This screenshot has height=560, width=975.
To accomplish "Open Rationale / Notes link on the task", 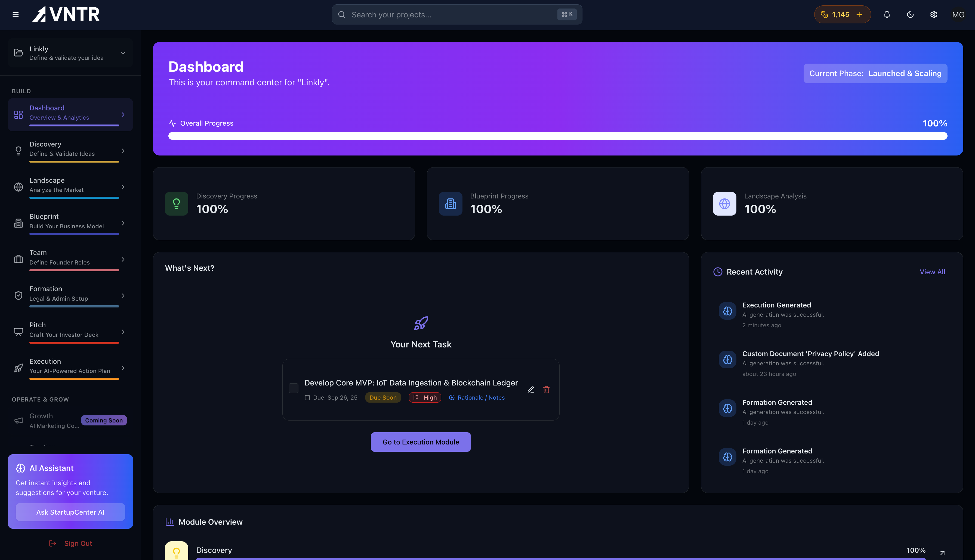I will tap(481, 397).
